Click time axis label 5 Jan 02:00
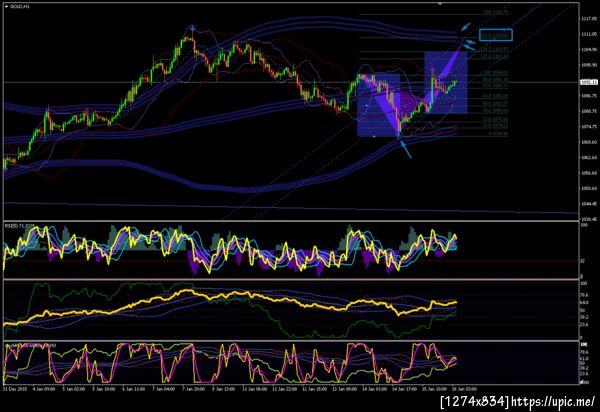The width and height of the screenshot is (600, 412). pos(74,389)
